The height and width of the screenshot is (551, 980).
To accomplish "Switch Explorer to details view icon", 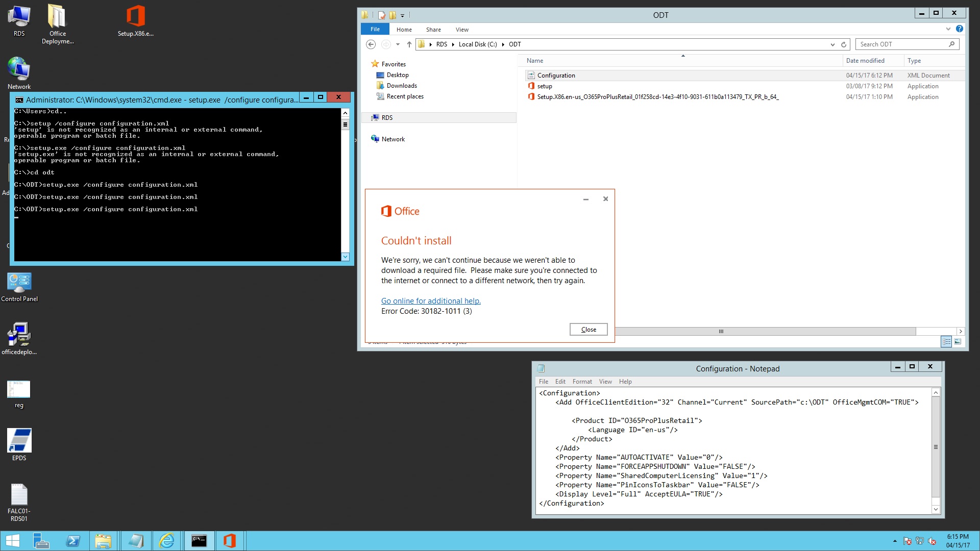I will pos(947,342).
